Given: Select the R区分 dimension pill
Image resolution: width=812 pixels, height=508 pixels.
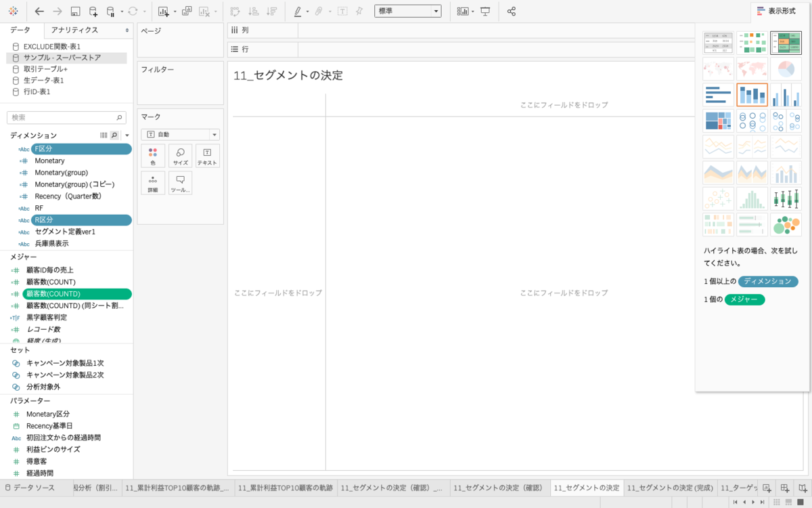Looking at the screenshot, I should click(x=81, y=220).
